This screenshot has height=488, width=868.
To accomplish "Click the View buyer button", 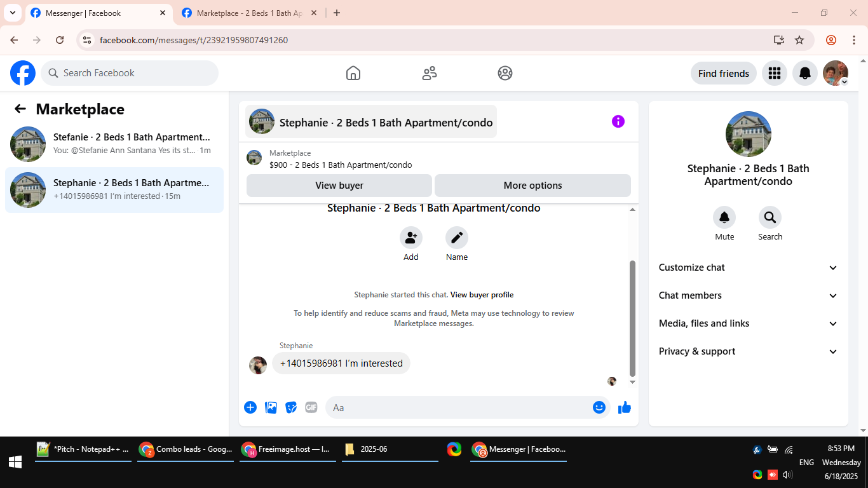I will pyautogui.click(x=339, y=186).
